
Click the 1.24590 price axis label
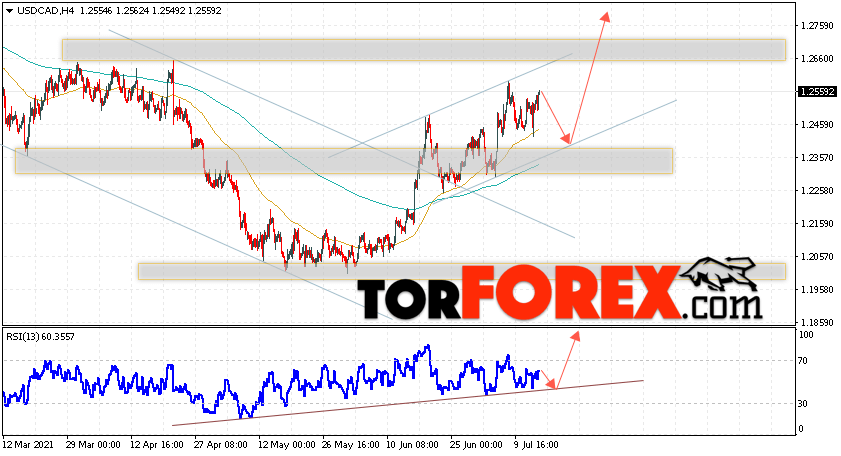coord(817,124)
